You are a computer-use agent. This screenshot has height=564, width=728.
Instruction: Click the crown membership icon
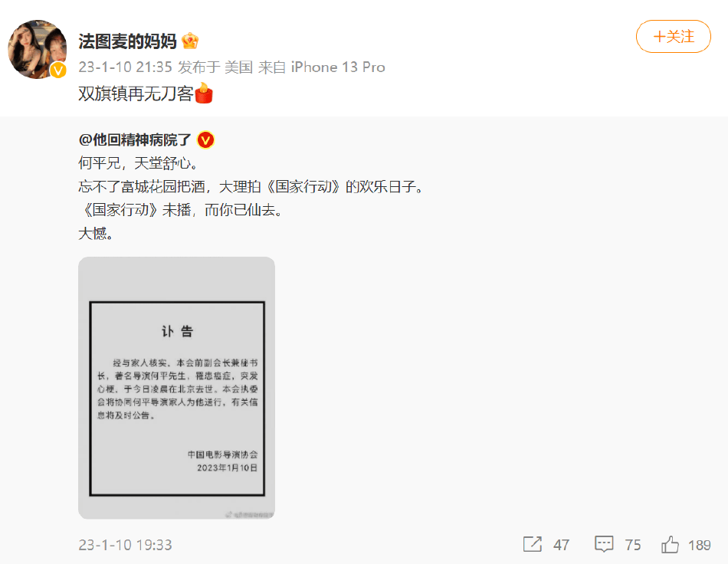coord(190,41)
